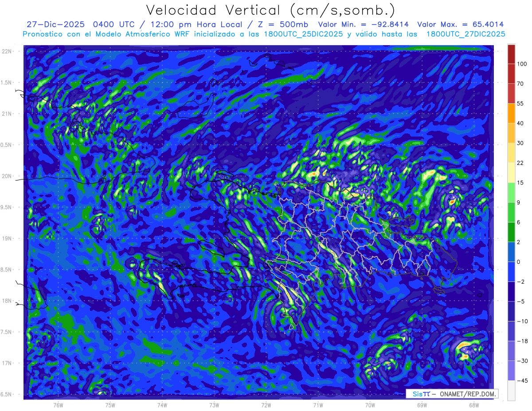Click the white swatch below -45
This screenshot has height=411, width=532.
[x=511, y=390]
